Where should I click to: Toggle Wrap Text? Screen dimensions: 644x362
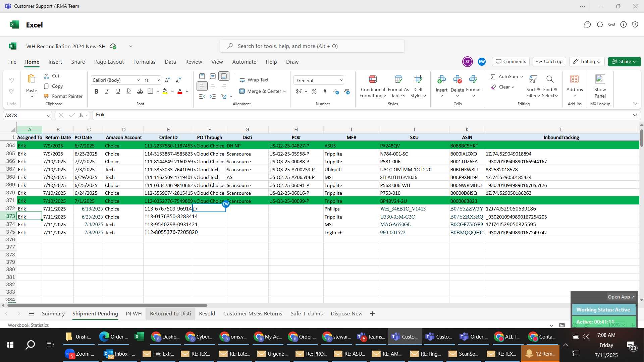pyautogui.click(x=254, y=80)
